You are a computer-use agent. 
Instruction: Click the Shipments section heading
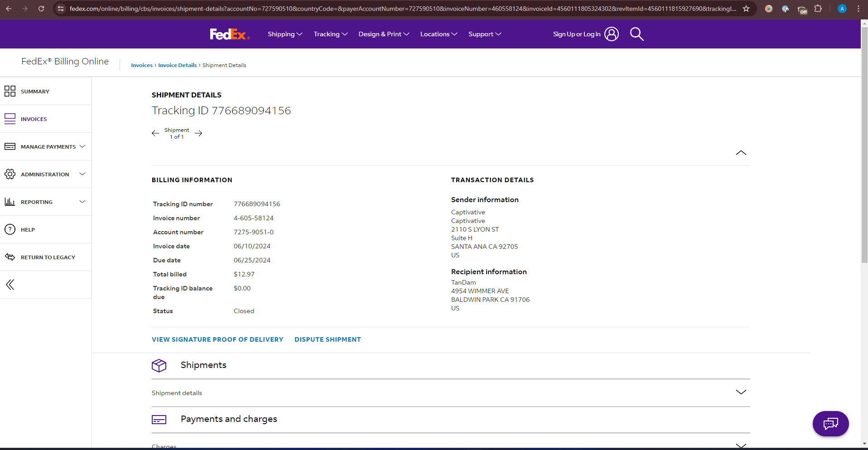203,365
